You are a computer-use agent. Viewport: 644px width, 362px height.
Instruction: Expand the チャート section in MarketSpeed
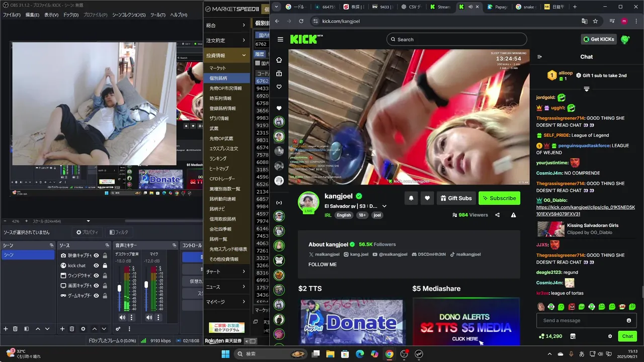[226, 271]
